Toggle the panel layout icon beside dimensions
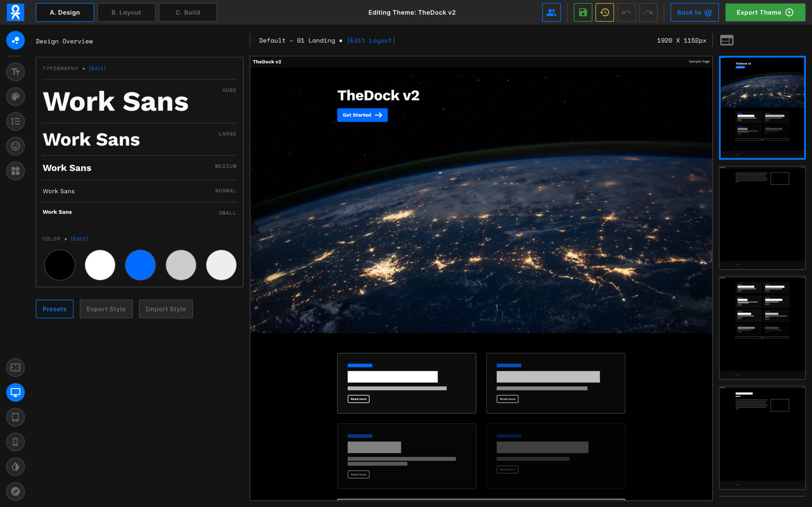Image resolution: width=812 pixels, height=507 pixels. (x=726, y=40)
